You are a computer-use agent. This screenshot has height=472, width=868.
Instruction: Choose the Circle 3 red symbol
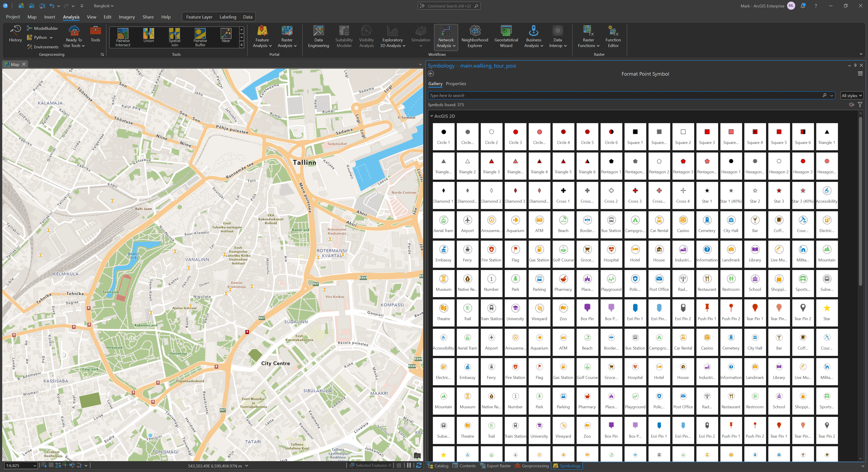click(x=515, y=136)
